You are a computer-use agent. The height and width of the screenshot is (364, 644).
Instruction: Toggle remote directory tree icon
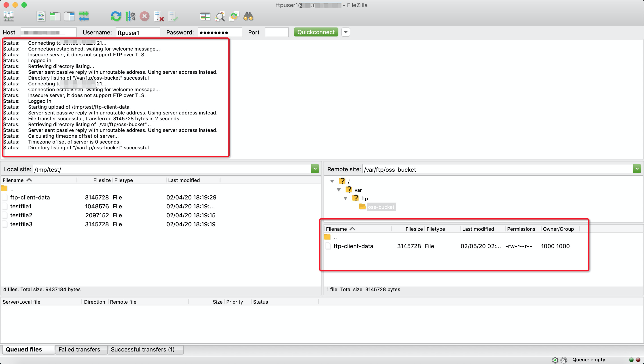pyautogui.click(x=70, y=17)
